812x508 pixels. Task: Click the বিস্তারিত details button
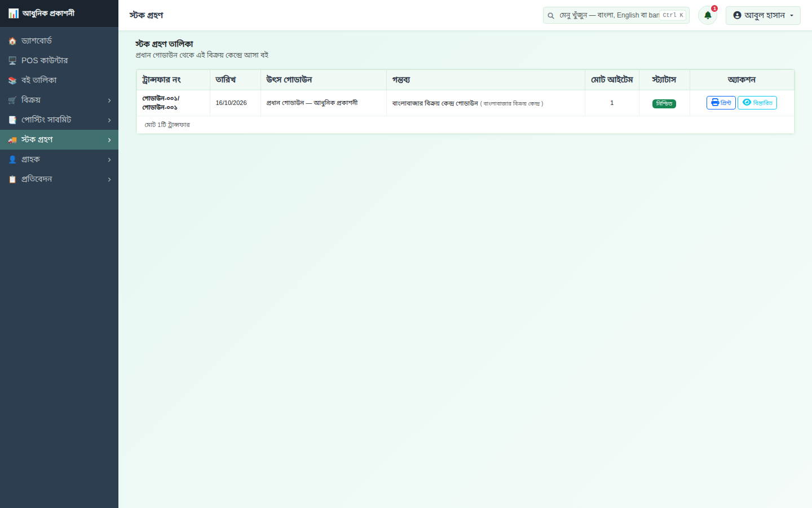point(757,103)
